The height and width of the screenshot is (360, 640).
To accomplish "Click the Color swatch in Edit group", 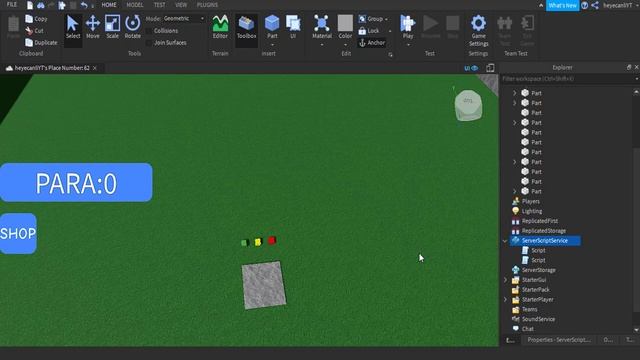I will (x=345, y=23).
